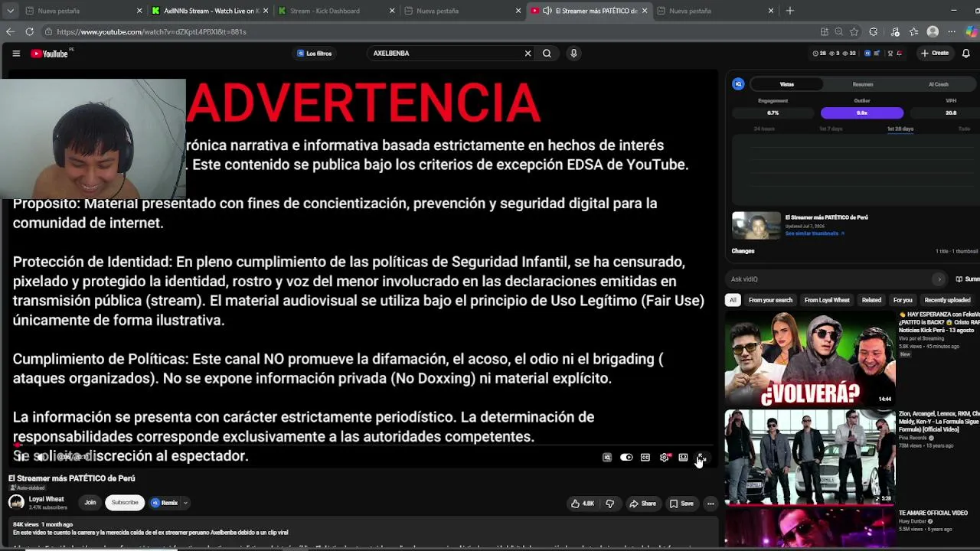
Task: Choose the 24 hours time range
Action: [x=764, y=129]
